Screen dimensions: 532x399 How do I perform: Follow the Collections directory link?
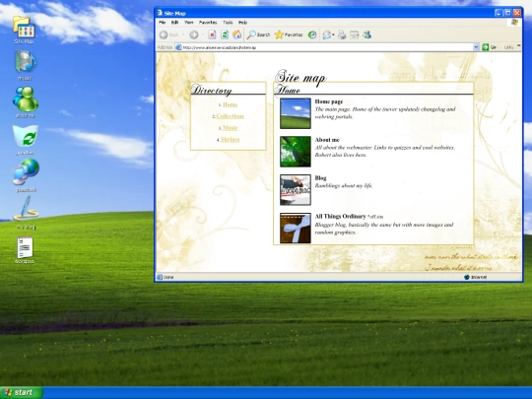pyautogui.click(x=230, y=116)
